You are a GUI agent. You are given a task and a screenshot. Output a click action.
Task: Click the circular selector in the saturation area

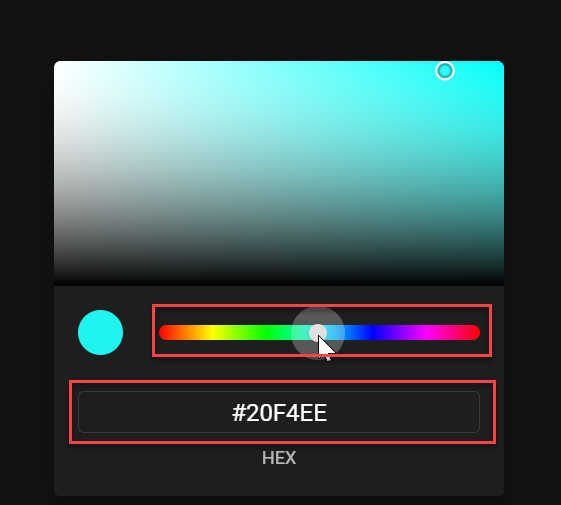445,71
